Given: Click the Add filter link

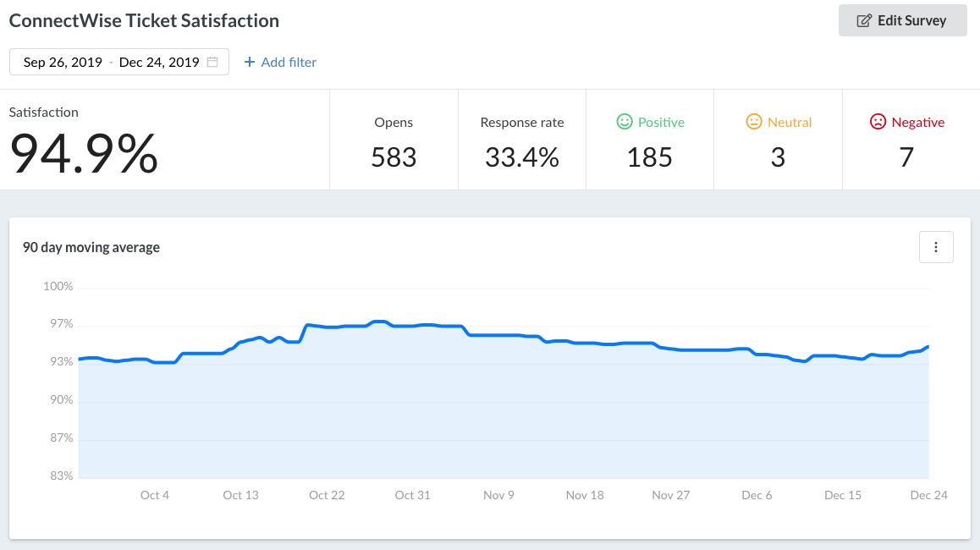Looking at the screenshot, I should click(x=280, y=62).
